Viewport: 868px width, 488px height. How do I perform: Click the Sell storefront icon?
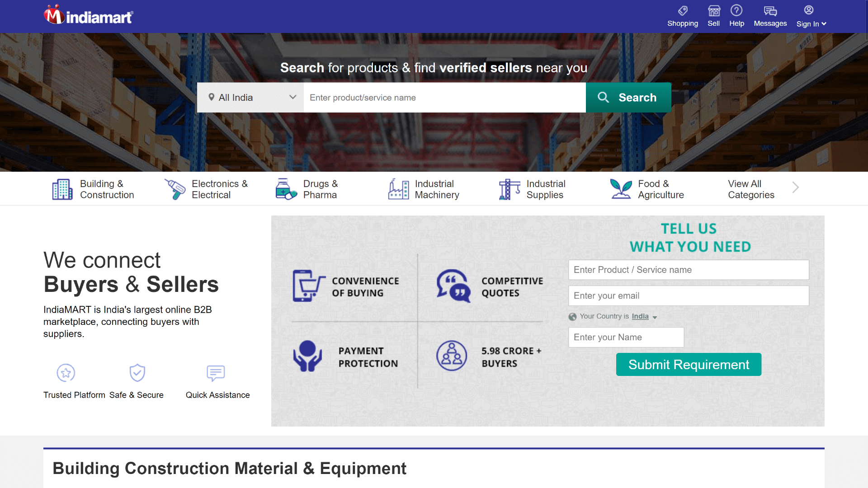coord(714,10)
